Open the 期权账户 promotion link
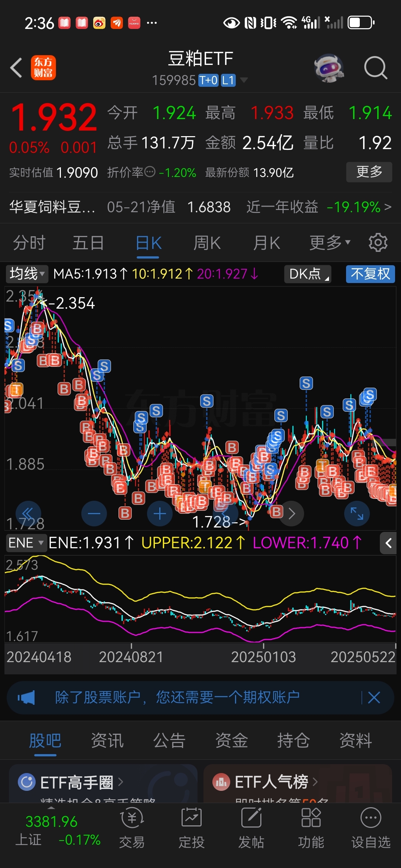401x868 pixels. click(x=177, y=697)
